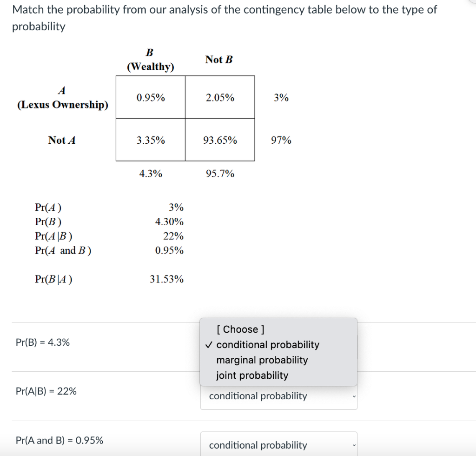Viewport: 476px width, 456px height.
Task: Click the checkmark next to 'conditional probability'
Action: coord(210,345)
